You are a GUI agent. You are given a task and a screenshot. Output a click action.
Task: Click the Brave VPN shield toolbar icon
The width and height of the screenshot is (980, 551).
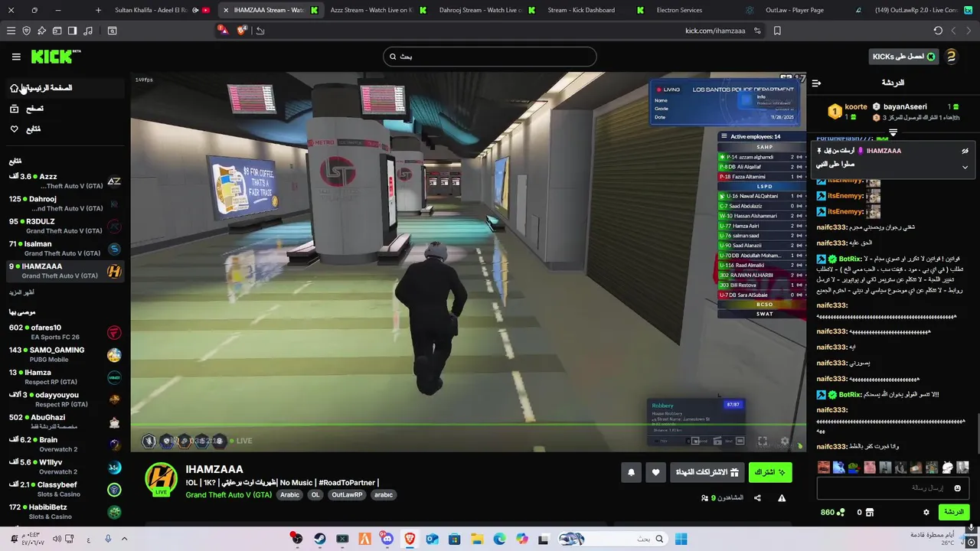26,31
